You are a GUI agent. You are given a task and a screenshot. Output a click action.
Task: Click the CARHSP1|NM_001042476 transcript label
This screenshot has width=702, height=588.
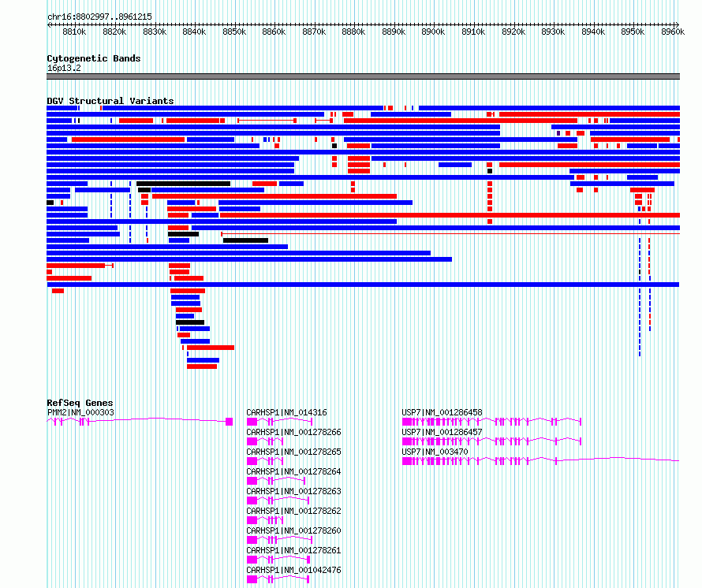293,570
